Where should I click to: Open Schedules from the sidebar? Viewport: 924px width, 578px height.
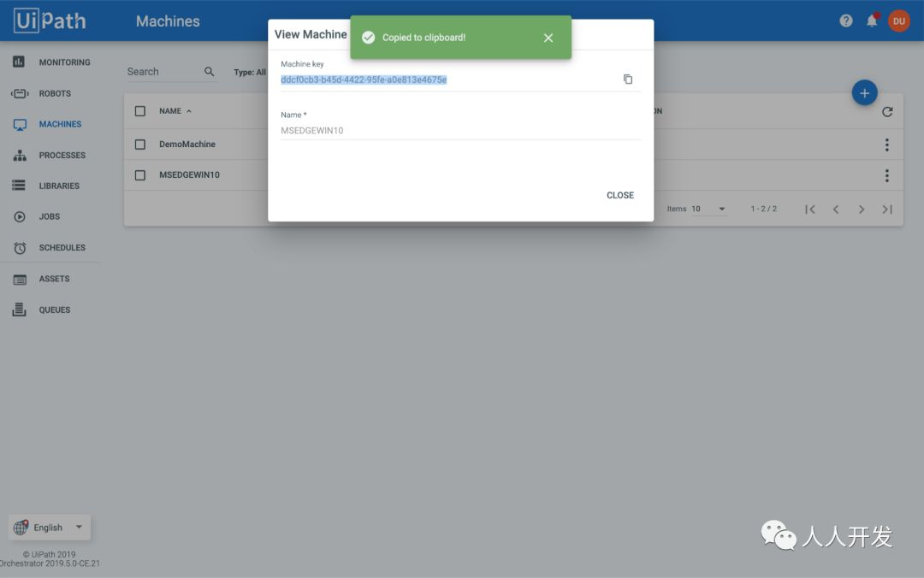pyautogui.click(x=62, y=247)
